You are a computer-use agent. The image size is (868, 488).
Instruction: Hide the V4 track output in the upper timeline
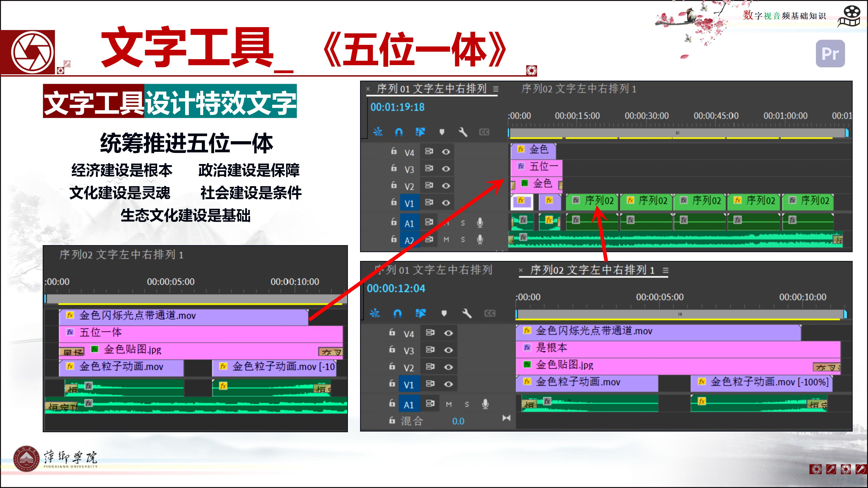pyautogui.click(x=446, y=152)
